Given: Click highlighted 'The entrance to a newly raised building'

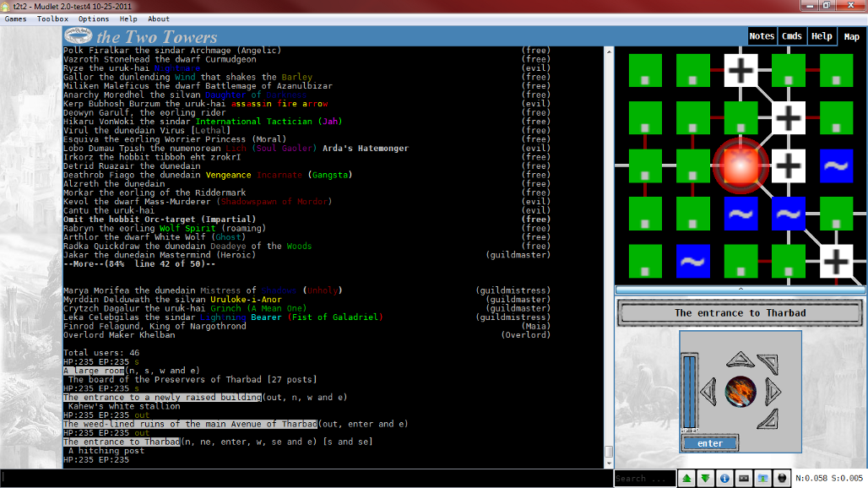Looking at the screenshot, I should pos(162,398).
